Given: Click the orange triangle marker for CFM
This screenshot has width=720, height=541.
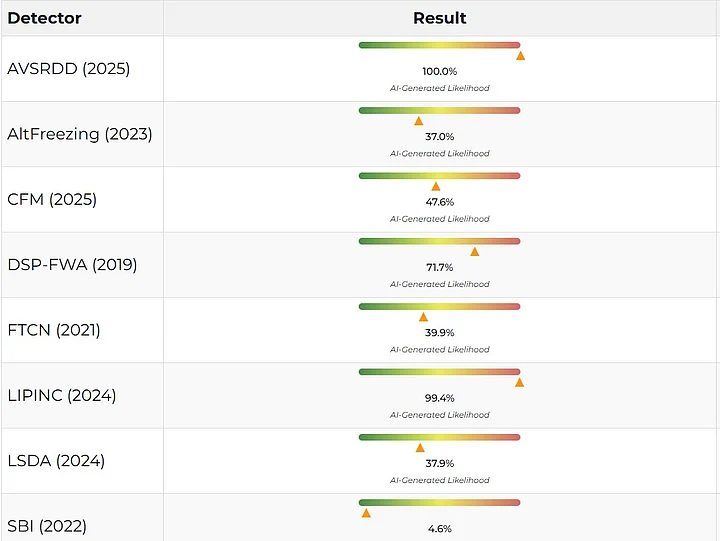Looking at the screenshot, I should [x=436, y=186].
